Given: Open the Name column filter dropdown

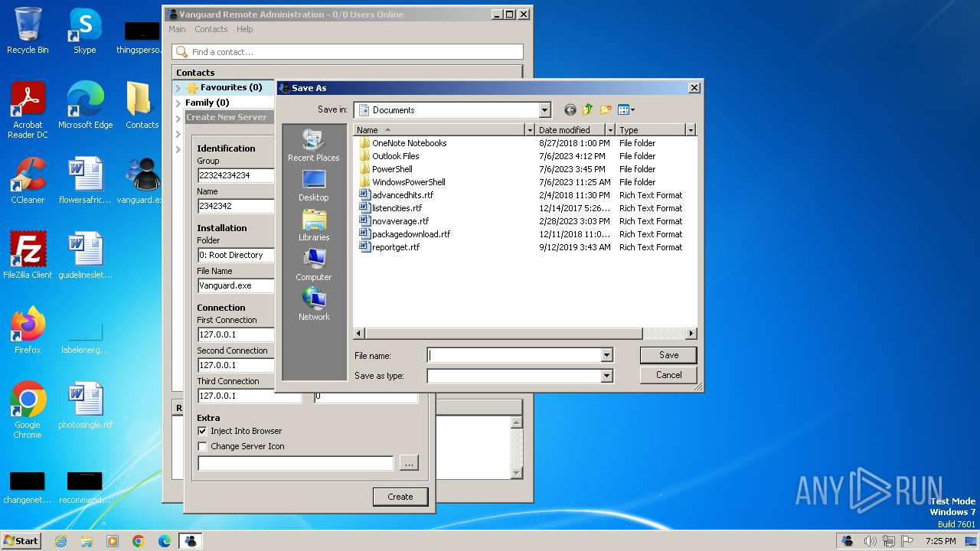Looking at the screenshot, I should [x=529, y=130].
